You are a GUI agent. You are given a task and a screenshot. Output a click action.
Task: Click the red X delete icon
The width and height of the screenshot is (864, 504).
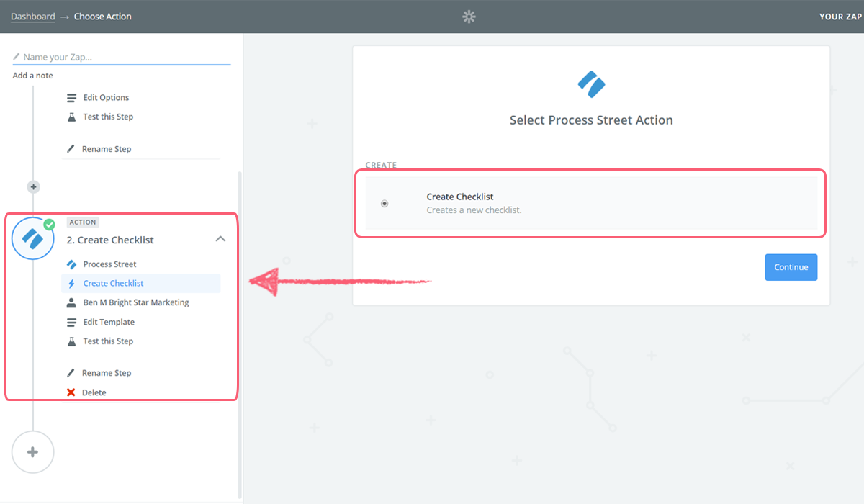(x=71, y=392)
